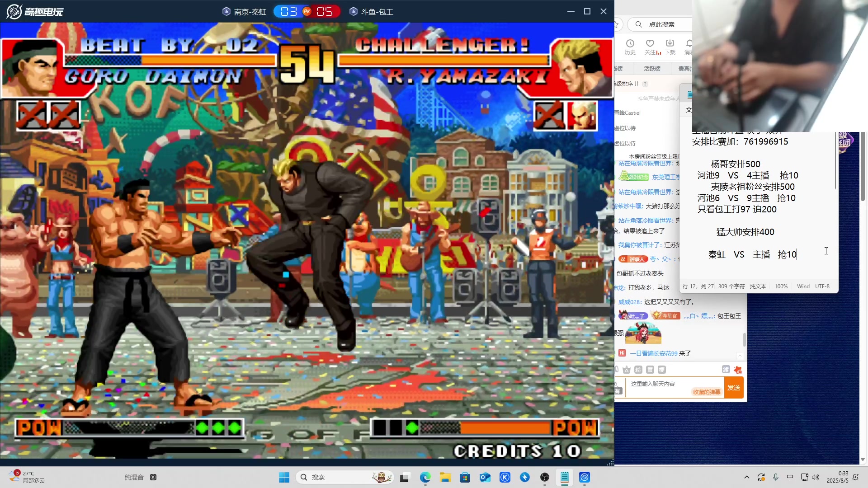Image resolution: width=868 pixels, height=488 pixels.
Task: Open the danmaku style A icon
Action: pyautogui.click(x=627, y=370)
